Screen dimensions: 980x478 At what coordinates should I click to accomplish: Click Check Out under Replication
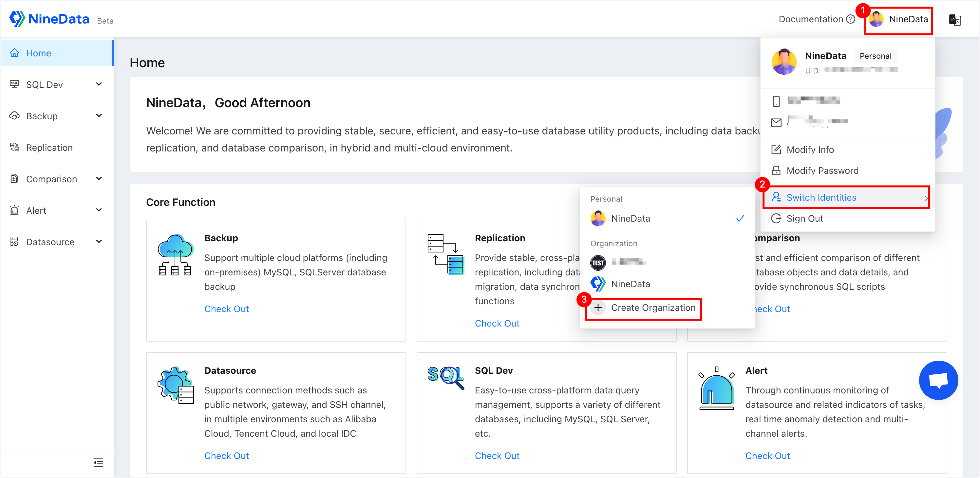pos(497,323)
